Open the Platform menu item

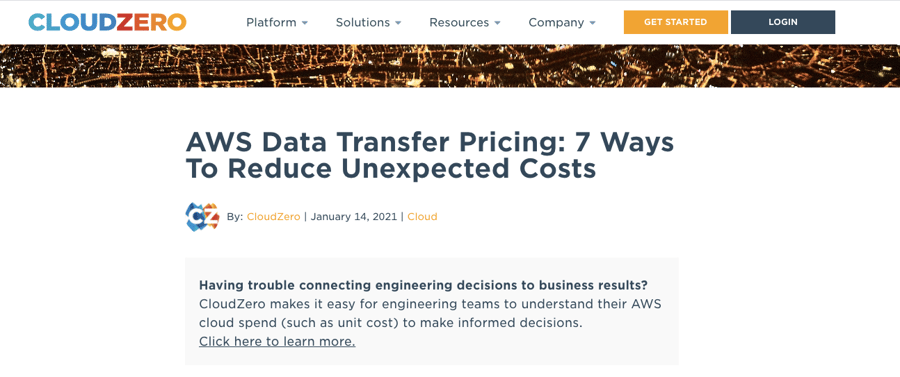click(x=271, y=22)
